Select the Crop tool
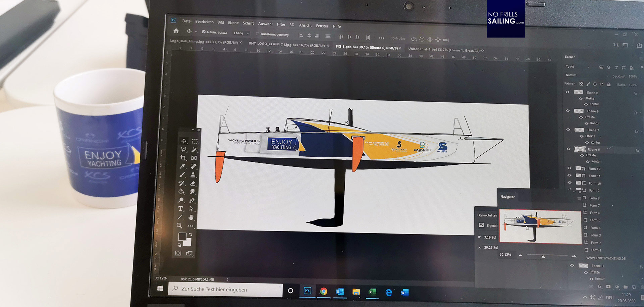The image size is (644, 307). point(183,158)
